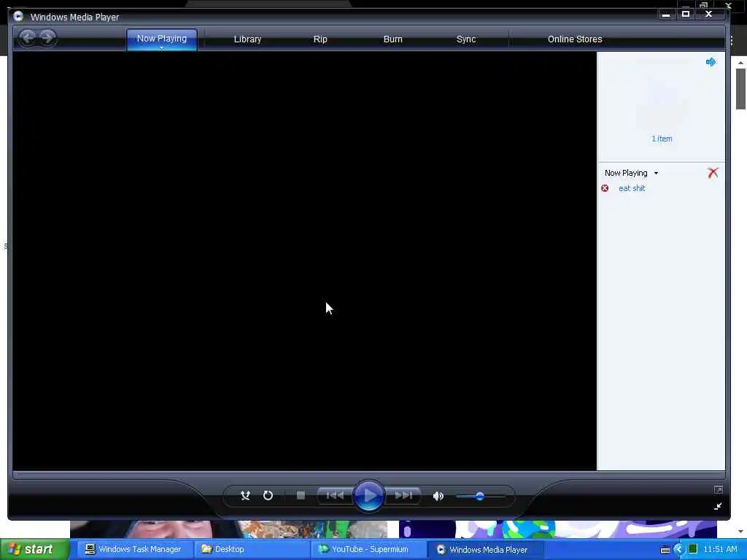This screenshot has width=747, height=560.
Task: Switch to compact mode icon
Action: click(x=718, y=506)
